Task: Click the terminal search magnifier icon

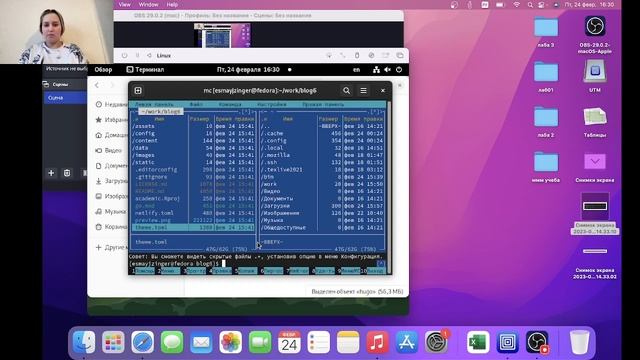Action: (x=346, y=91)
